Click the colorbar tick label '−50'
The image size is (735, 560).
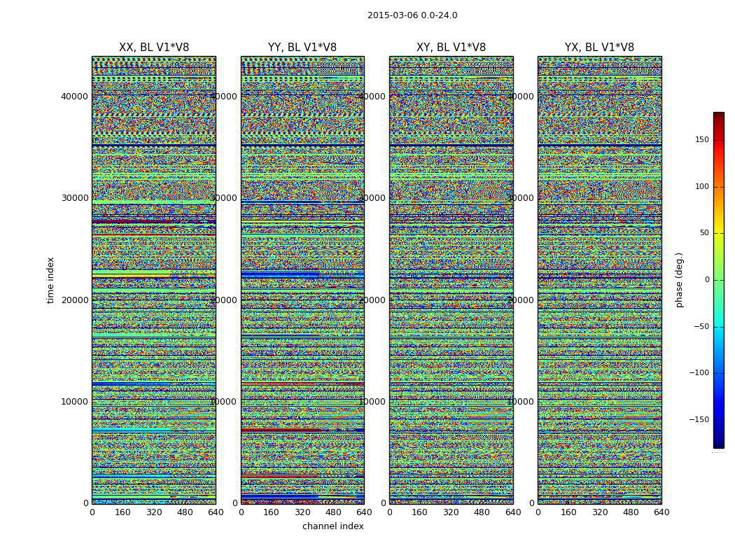pyautogui.click(x=701, y=326)
